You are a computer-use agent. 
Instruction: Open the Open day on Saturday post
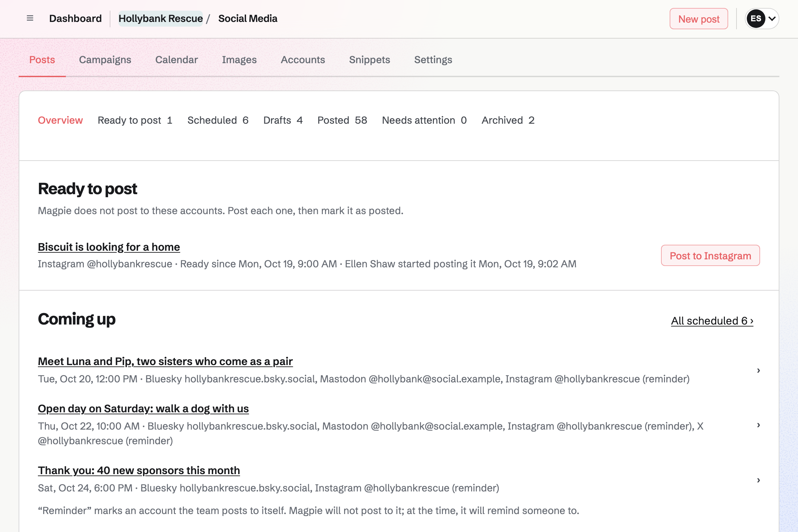click(143, 409)
